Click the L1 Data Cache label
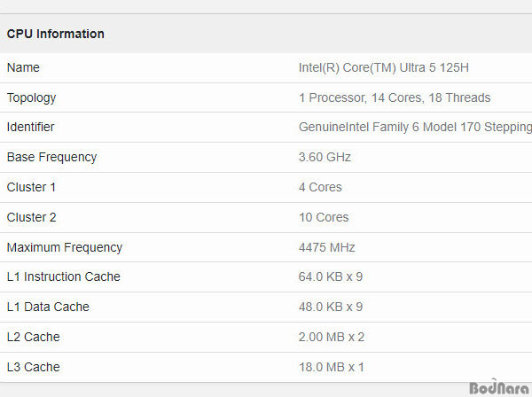This screenshot has width=532, height=397. pyautogui.click(x=48, y=307)
